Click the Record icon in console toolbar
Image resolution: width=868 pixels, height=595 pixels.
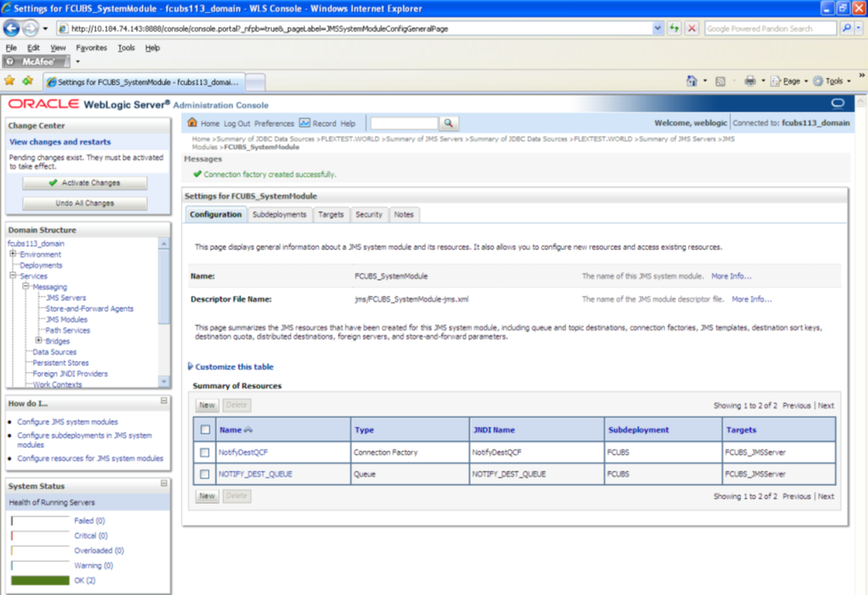pos(304,123)
